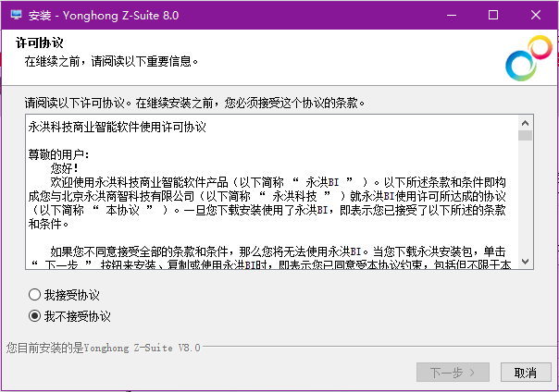Screen dimensions: 559x392
Task: Maximize the installer window
Action: tap(493, 15)
